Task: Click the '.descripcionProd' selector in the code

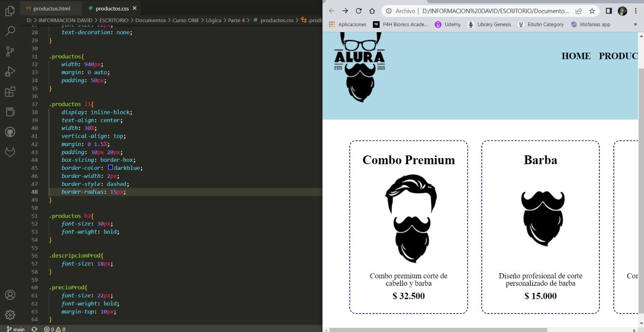Action: pyautogui.click(x=74, y=256)
